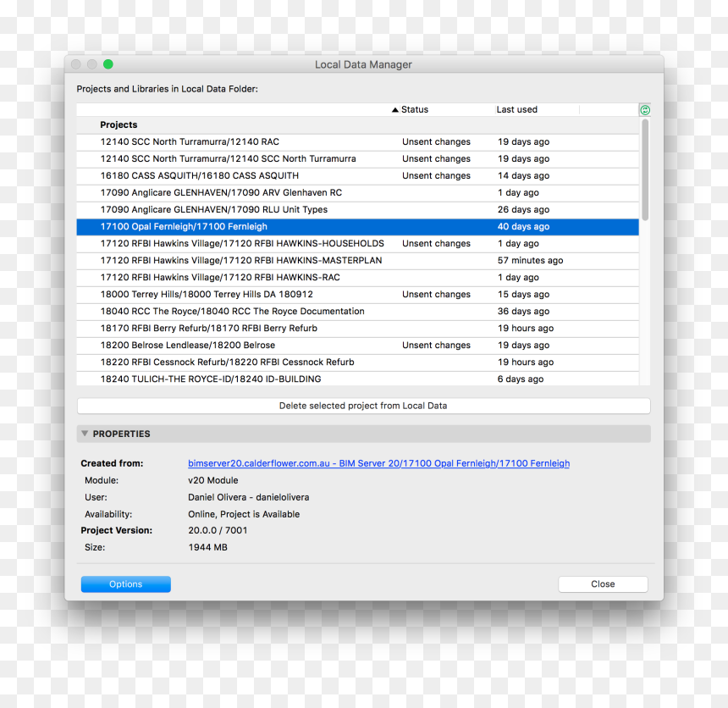728x708 pixels.
Task: Click 'Online, Project is Available' text
Action: (244, 514)
